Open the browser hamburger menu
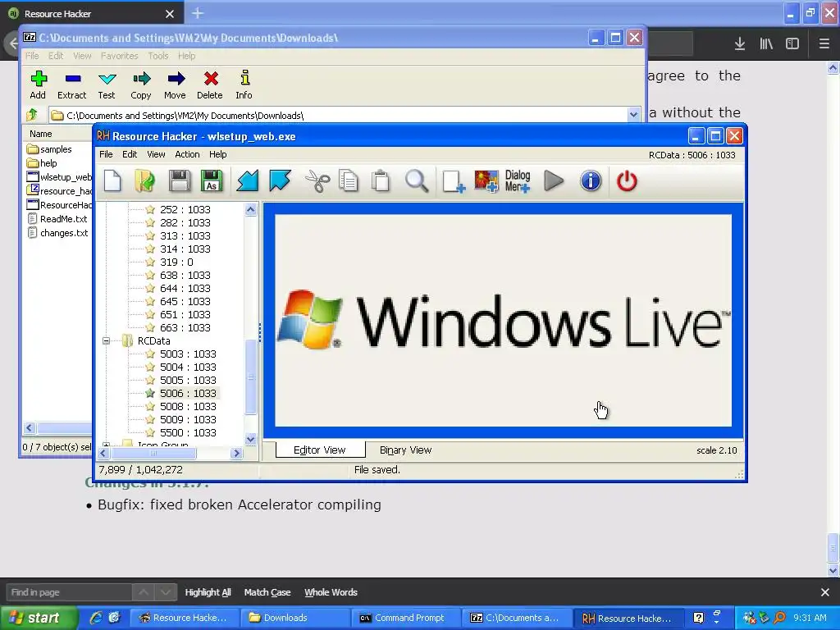 point(824,44)
